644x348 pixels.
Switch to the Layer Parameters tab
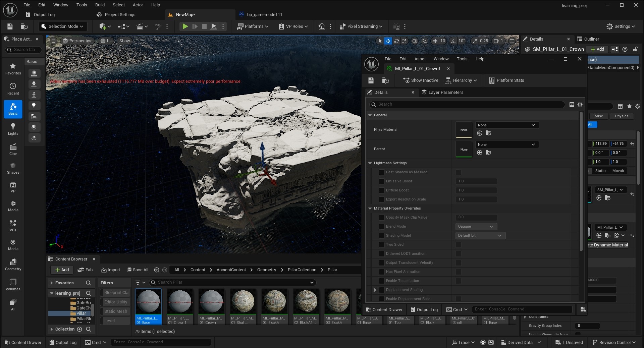(442, 93)
